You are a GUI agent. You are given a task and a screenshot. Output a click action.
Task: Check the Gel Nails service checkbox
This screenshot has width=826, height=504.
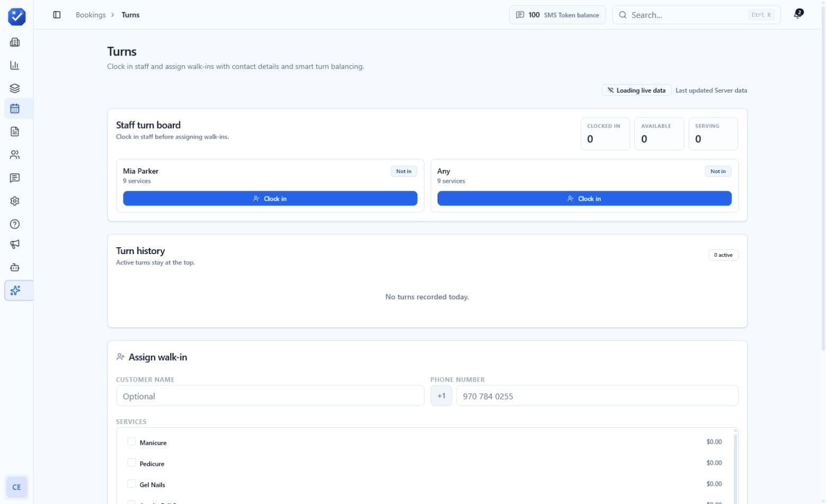[131, 484]
